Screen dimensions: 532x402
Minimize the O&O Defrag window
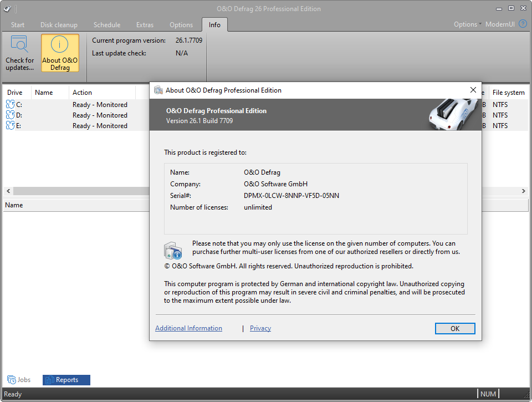499,8
